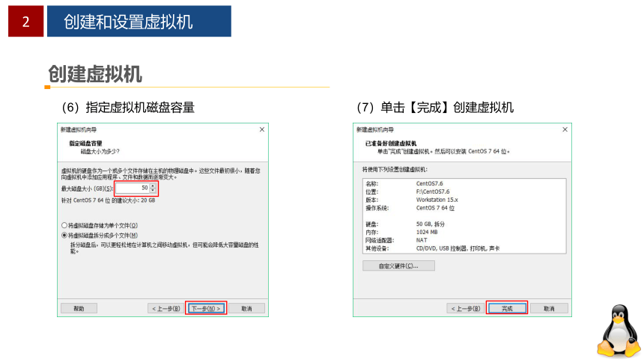The width and height of the screenshot is (644, 362).
Task: Click summary value 'NAT'
Action: coord(422,240)
